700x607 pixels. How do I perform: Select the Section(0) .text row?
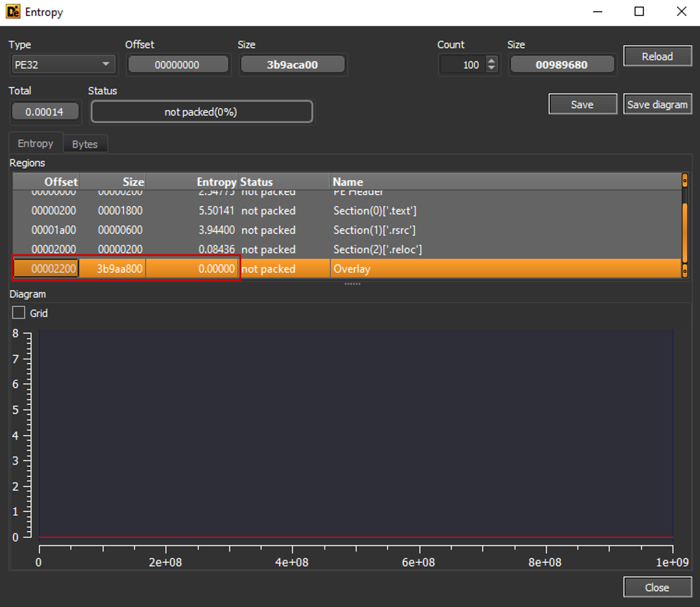tap(374, 211)
